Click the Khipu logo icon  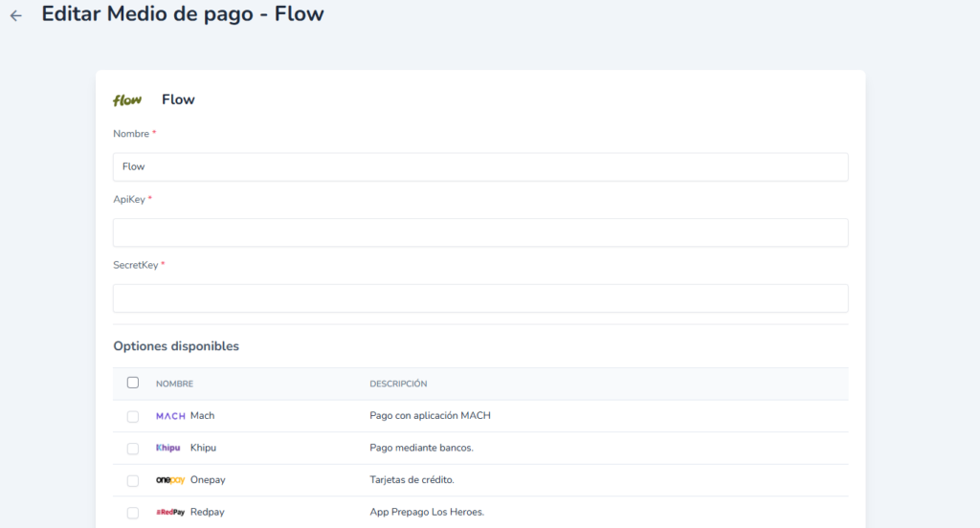167,448
